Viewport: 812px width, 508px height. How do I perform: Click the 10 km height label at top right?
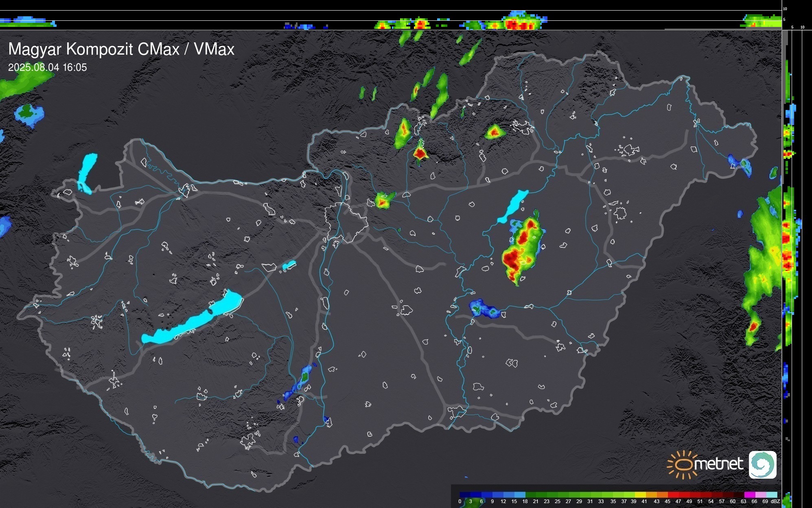[785, 9]
